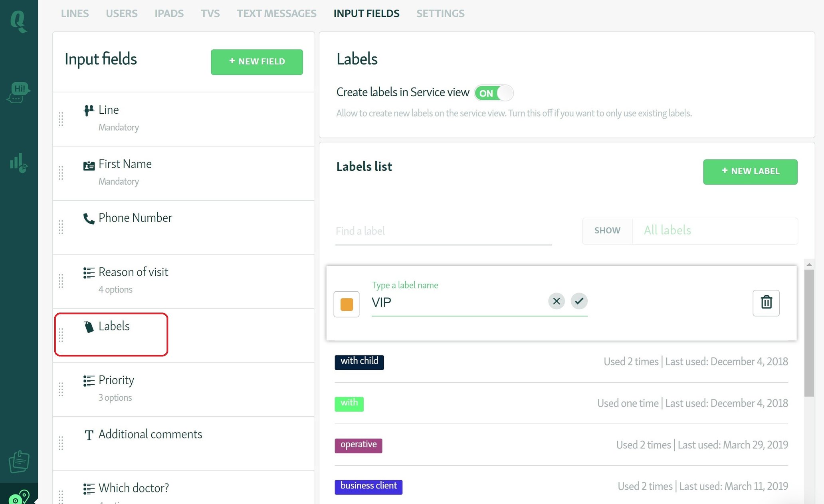Click the ID card icon of First Name
This screenshot has height=504, width=824.
click(89, 165)
